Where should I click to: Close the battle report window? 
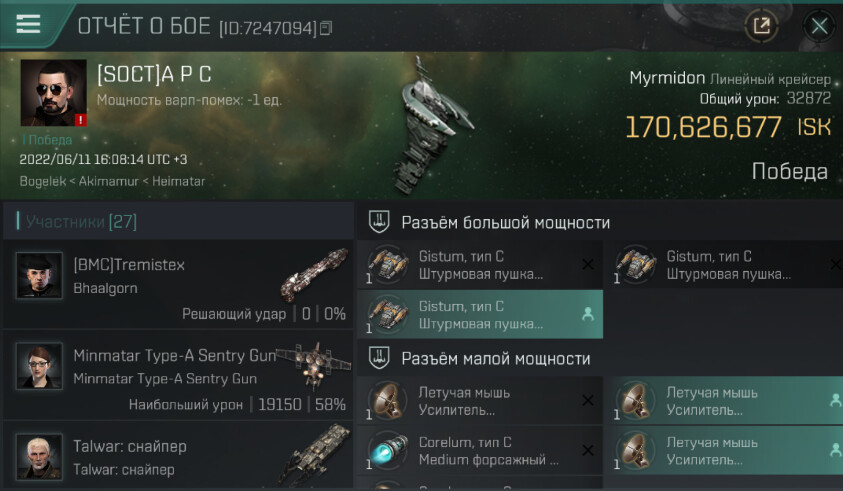(x=819, y=25)
